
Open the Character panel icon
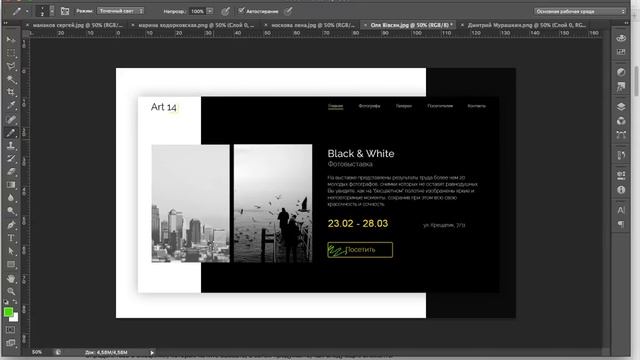pos(621,210)
